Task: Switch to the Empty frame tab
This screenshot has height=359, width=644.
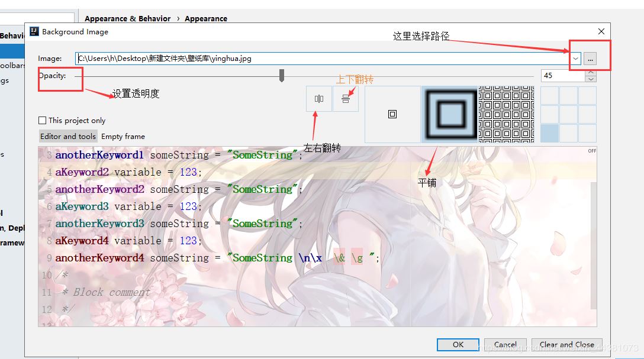Action: [x=123, y=136]
